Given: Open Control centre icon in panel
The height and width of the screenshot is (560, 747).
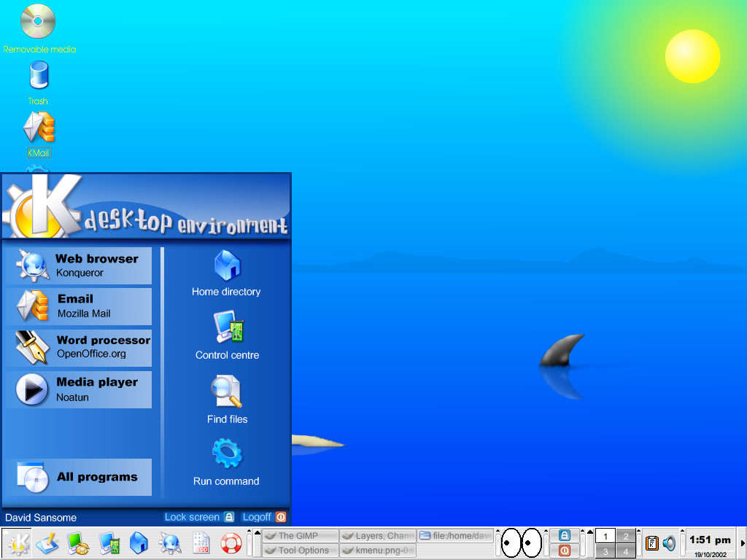Looking at the screenshot, I should point(109,543).
